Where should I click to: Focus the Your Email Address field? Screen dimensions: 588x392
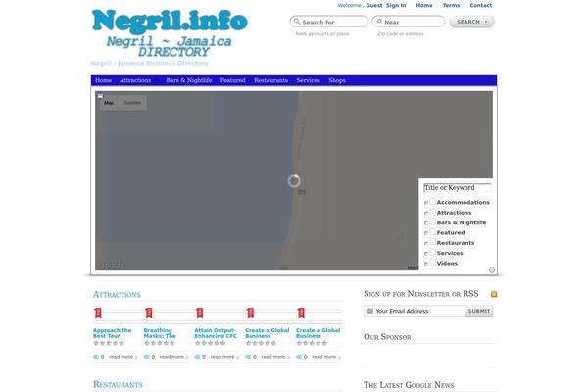click(x=415, y=311)
